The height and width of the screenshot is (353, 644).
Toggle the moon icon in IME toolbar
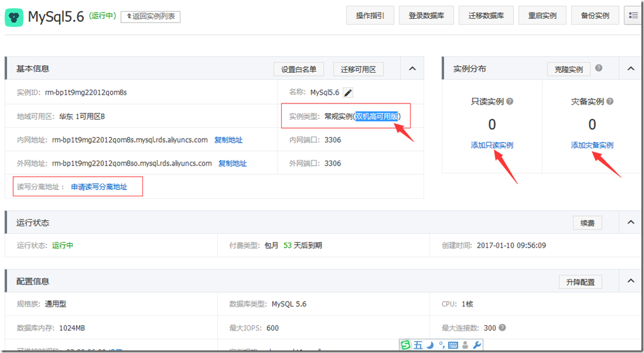click(x=430, y=345)
